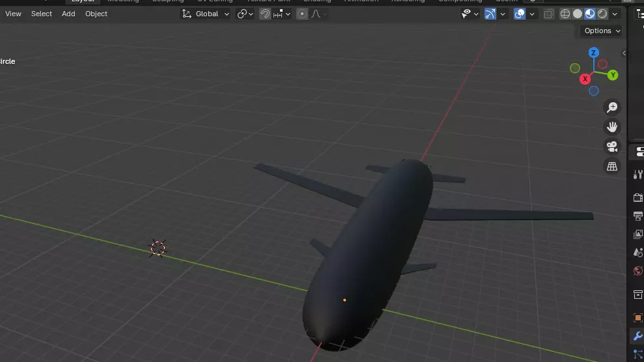
Task: Open the View menu
Action: (x=13, y=14)
